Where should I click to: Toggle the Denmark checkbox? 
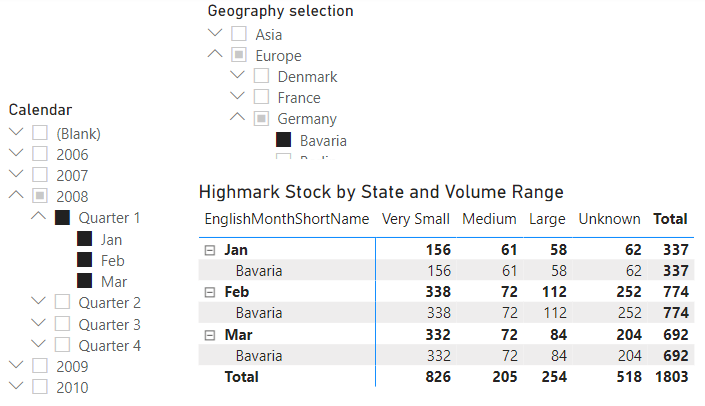click(261, 77)
